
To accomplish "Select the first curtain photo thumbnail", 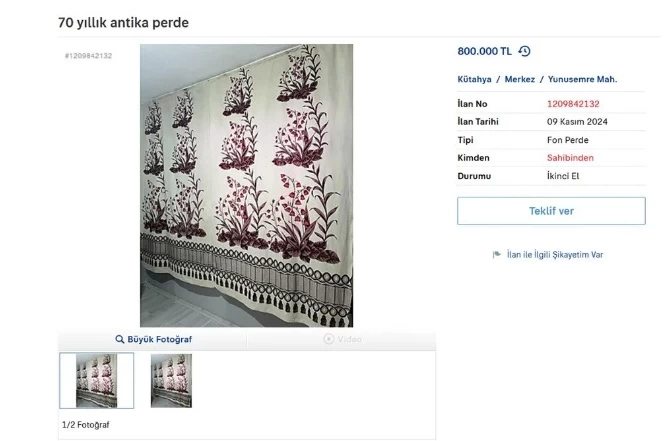I will 97,380.
